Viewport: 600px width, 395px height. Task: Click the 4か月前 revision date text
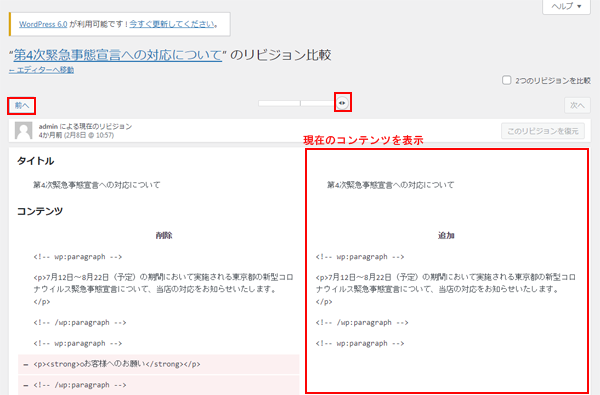tap(76, 135)
